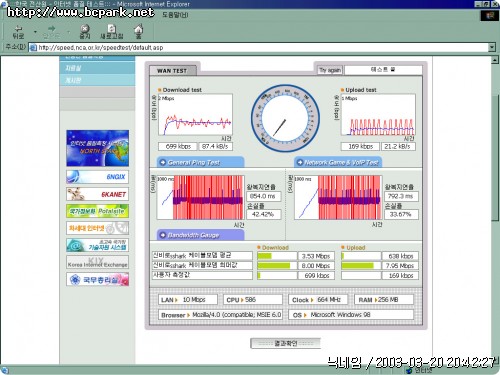This screenshot has height=375, width=500.
Task: Click the Try again button
Action: click(x=330, y=70)
